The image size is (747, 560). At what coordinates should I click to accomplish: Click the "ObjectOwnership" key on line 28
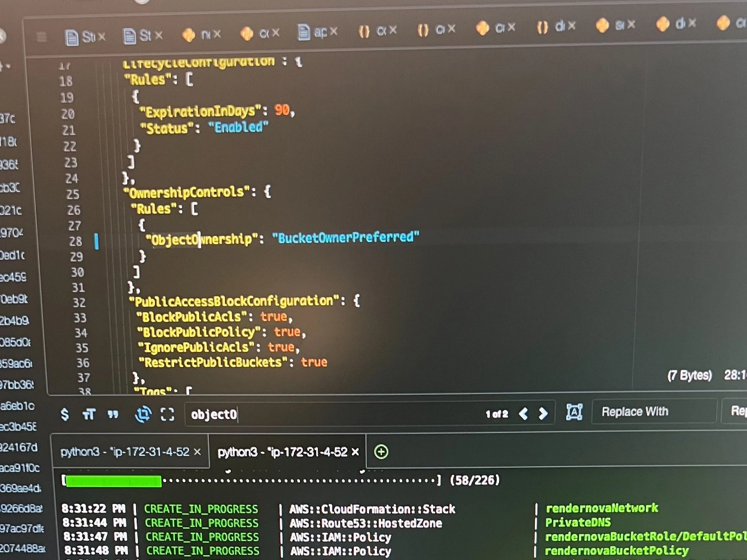point(202,239)
